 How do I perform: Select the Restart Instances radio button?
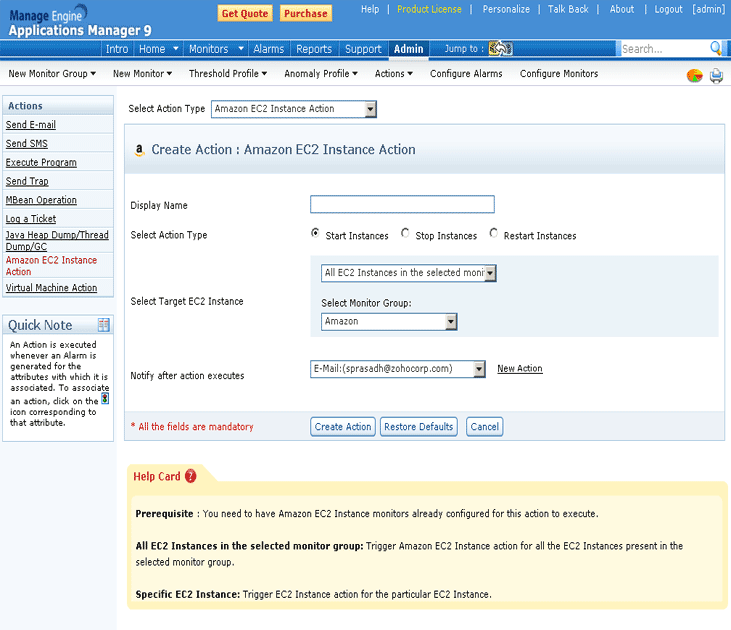click(x=494, y=233)
